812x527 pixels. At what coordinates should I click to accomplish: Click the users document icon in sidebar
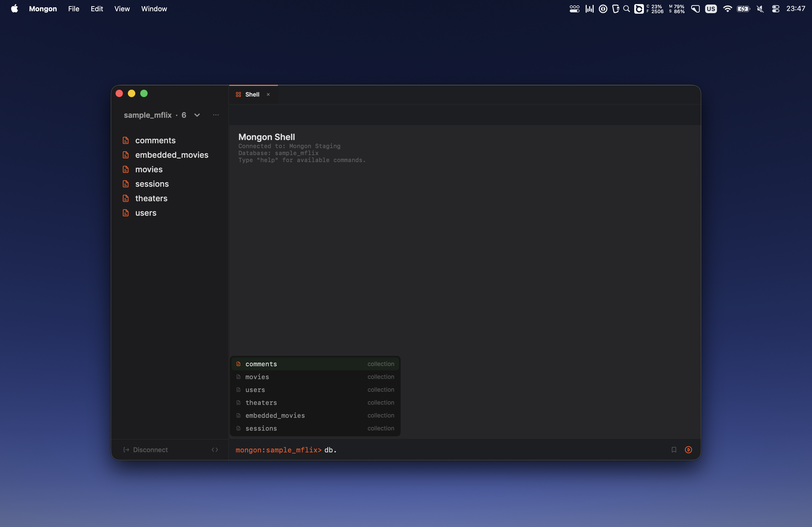click(126, 213)
